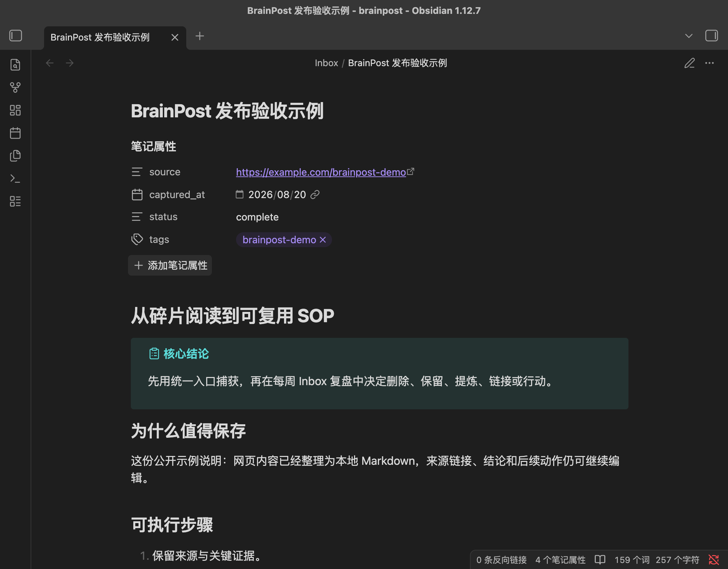Open the list-layout icon at ribbon bottom

point(15,201)
